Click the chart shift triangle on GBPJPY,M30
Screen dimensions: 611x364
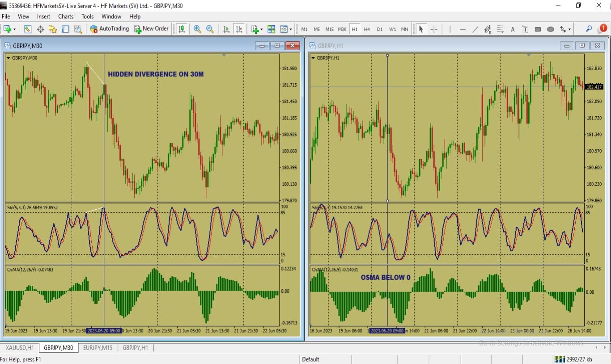tap(224, 55)
